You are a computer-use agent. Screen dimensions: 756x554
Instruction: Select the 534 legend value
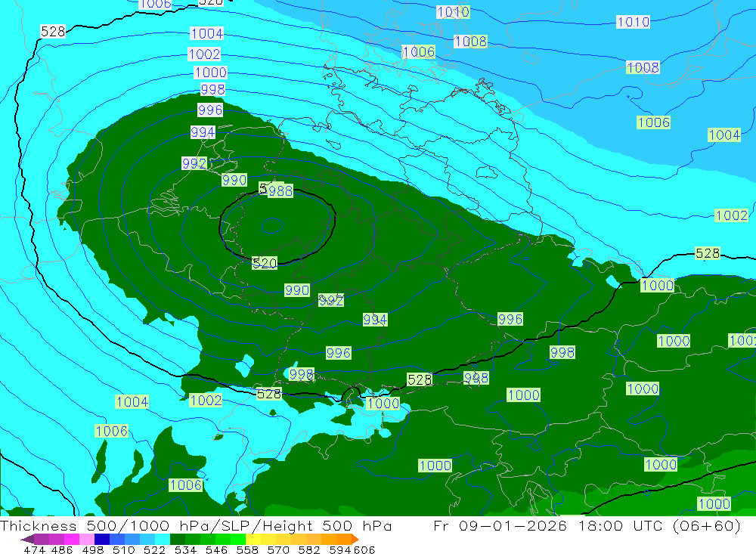point(185,549)
